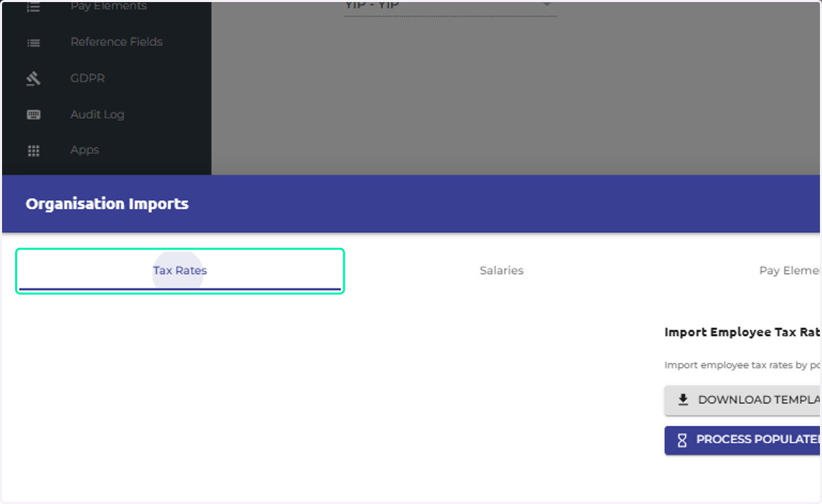Image resolution: width=822 pixels, height=504 pixels.
Task: Switch to the Pay Elements imports tab
Action: coord(789,271)
